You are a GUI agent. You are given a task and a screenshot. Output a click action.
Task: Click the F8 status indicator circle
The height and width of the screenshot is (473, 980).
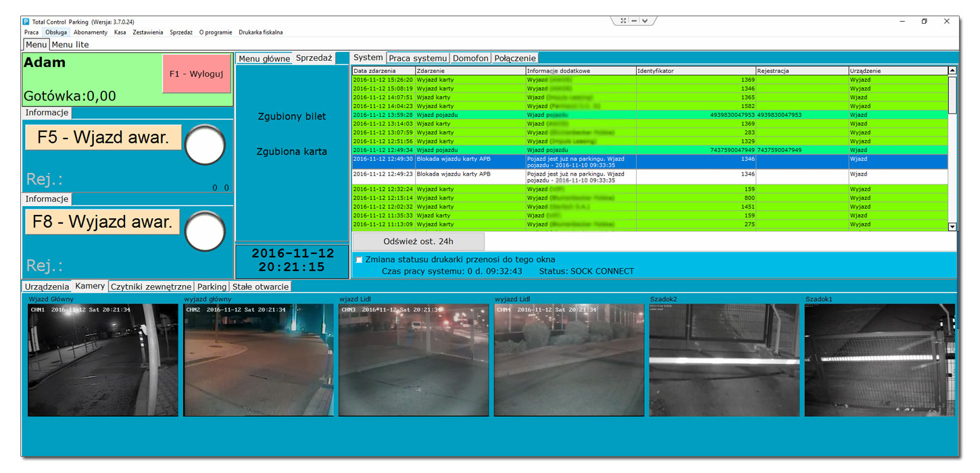[205, 231]
